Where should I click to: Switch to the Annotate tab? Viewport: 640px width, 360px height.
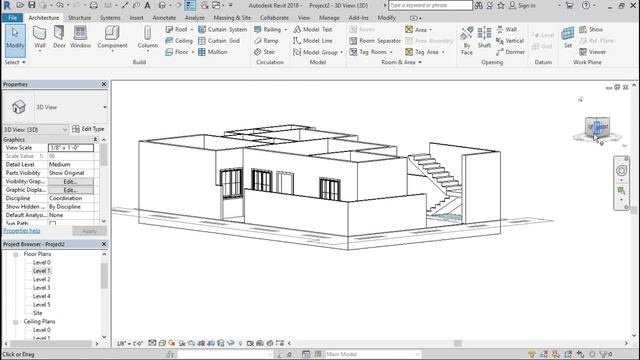pyautogui.click(x=164, y=18)
